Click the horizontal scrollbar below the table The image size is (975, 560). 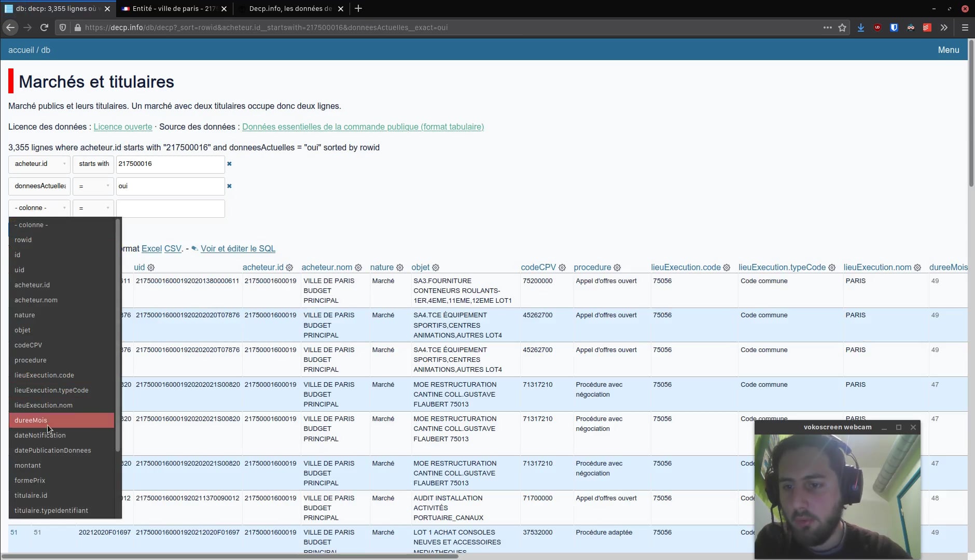229,556
